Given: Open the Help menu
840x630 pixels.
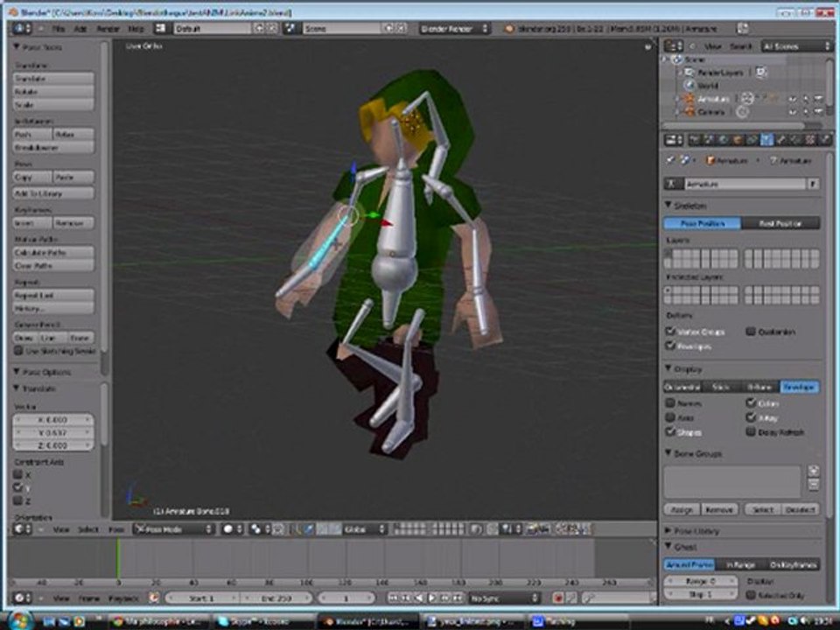Looking at the screenshot, I should [x=136, y=28].
